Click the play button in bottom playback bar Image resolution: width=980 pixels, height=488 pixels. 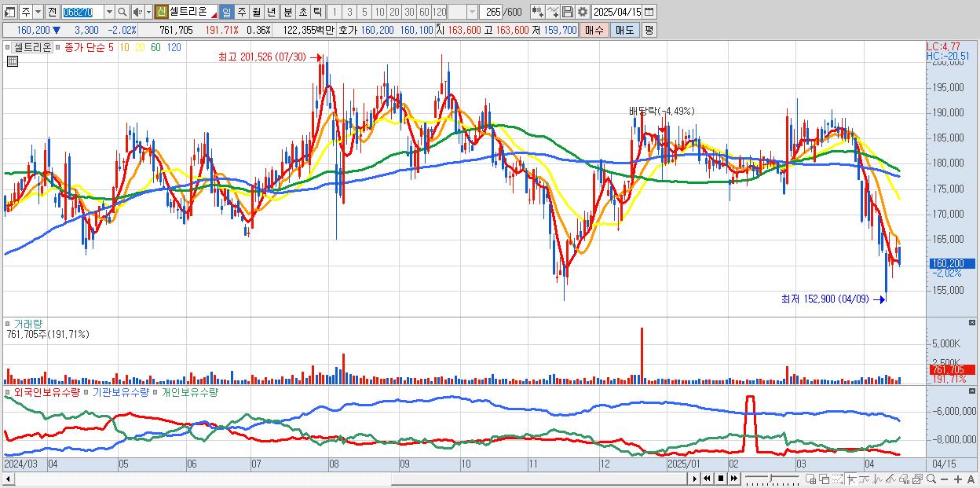pos(694,479)
